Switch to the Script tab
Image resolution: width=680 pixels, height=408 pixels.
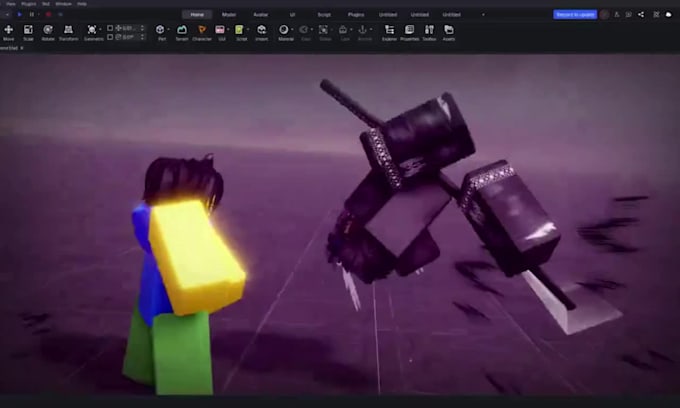(324, 15)
